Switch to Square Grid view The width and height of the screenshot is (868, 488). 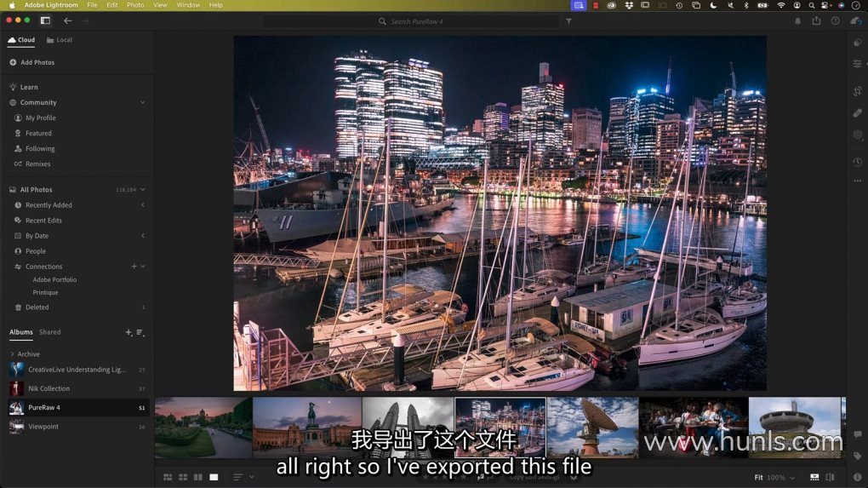(183, 477)
